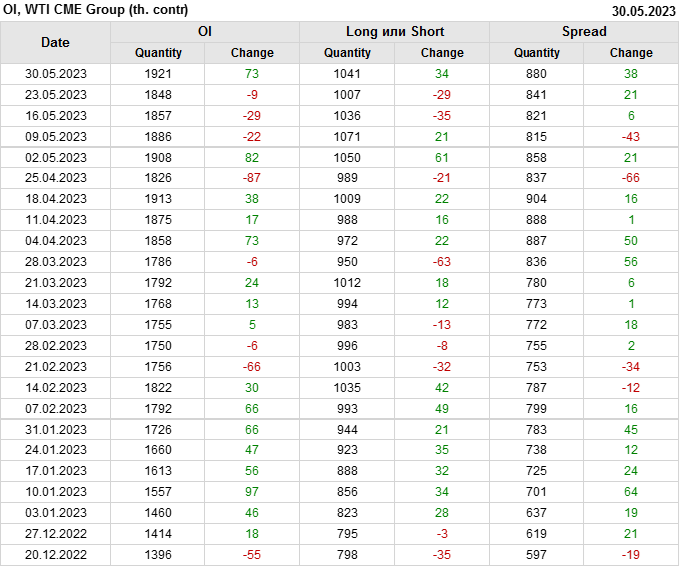Click the Long/Short quantity value 1071
The image size is (680, 567).
347,136
